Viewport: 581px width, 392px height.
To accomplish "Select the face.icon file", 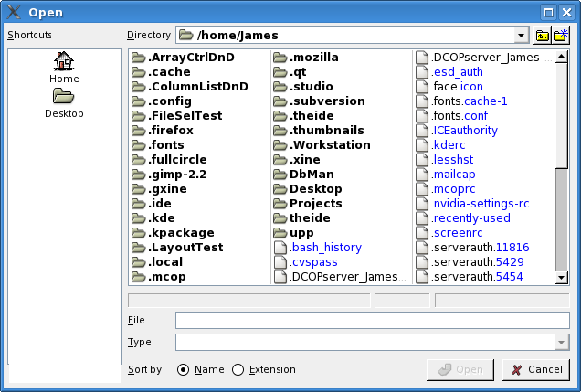I will click(457, 87).
